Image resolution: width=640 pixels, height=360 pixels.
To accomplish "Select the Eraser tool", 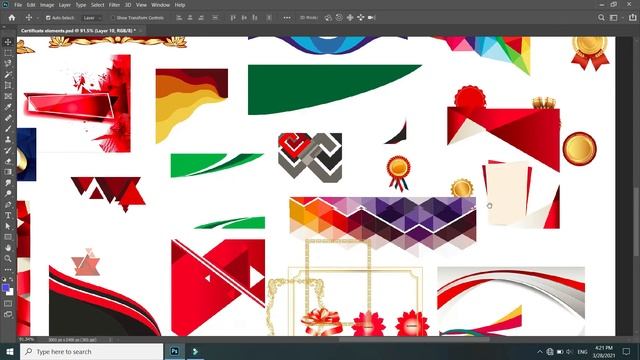I will click(8, 161).
